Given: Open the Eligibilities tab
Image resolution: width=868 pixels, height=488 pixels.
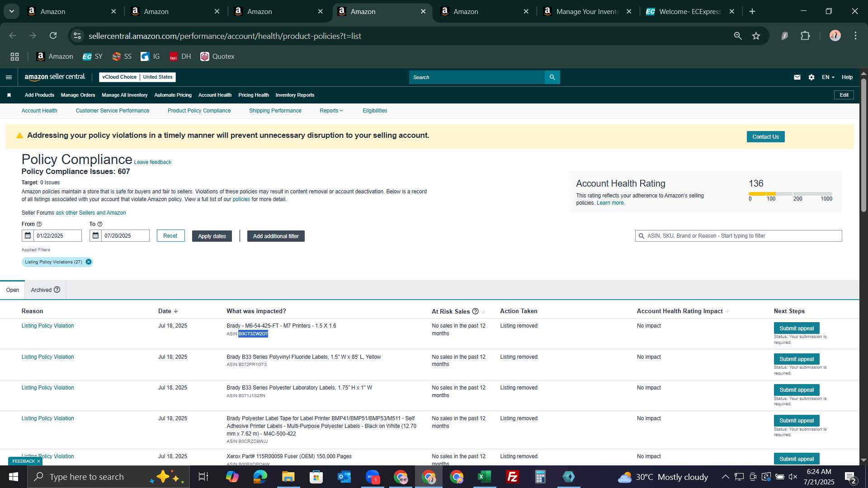Looking at the screenshot, I should coord(375,111).
